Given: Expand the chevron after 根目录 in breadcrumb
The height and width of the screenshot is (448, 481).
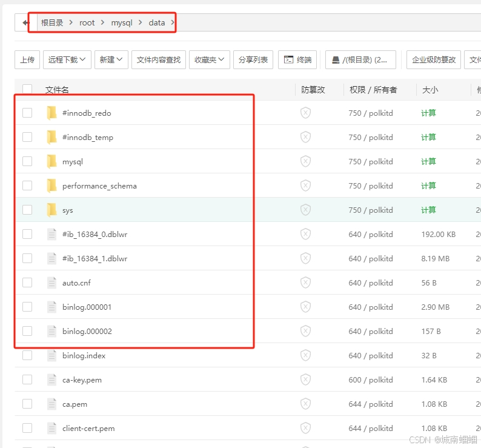Looking at the screenshot, I should 71,22.
